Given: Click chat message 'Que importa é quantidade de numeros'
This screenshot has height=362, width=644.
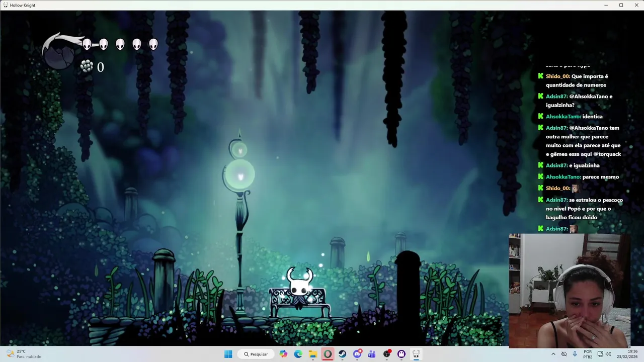Looking at the screenshot, I should [x=577, y=80].
